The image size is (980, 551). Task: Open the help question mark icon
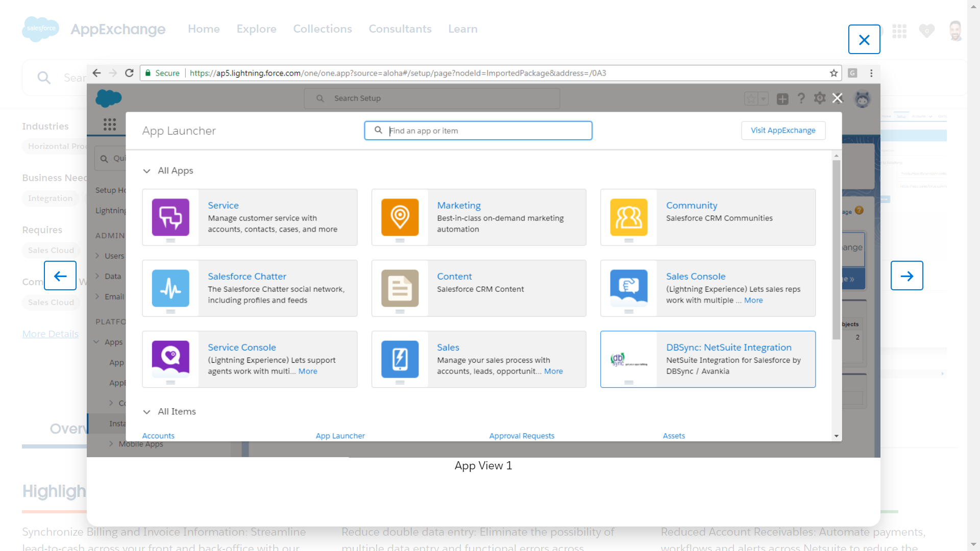coord(801,98)
